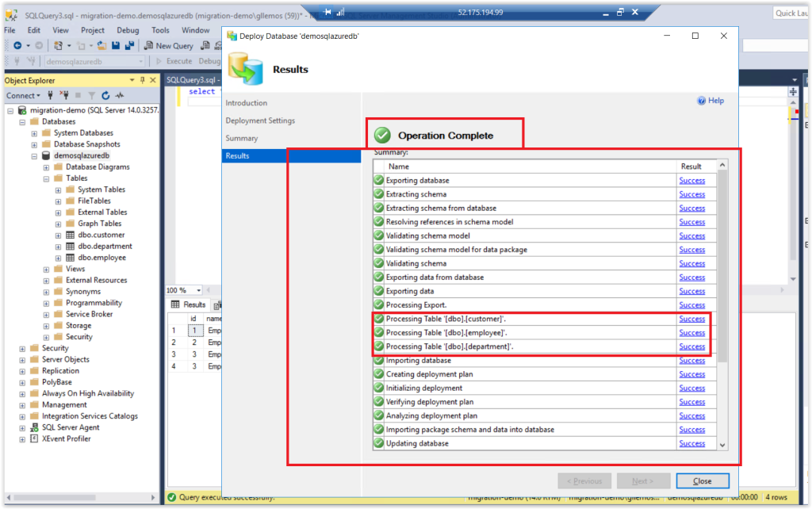Image resolution: width=812 pixels, height=509 pixels.
Task: Pin the Object Explorer panel
Action: pyautogui.click(x=143, y=80)
